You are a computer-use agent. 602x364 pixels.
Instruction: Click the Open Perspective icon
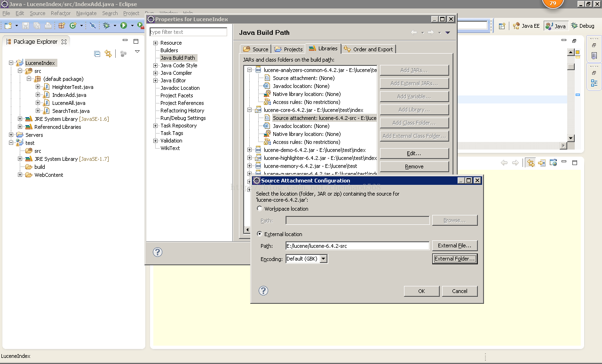502,26
